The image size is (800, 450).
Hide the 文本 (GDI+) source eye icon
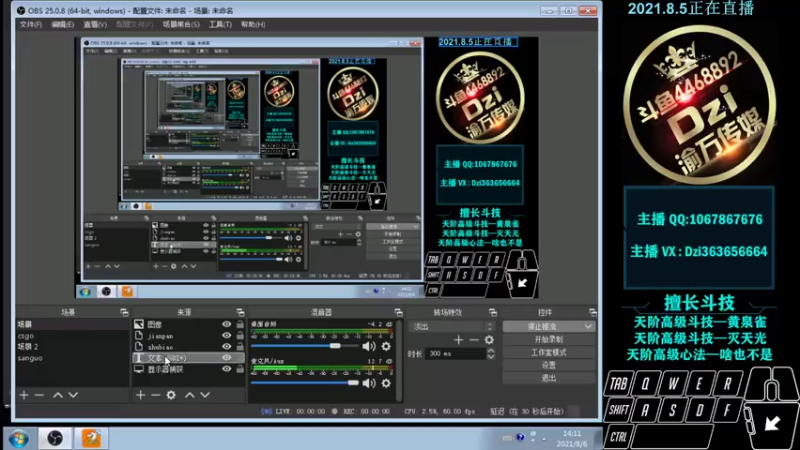tap(227, 358)
